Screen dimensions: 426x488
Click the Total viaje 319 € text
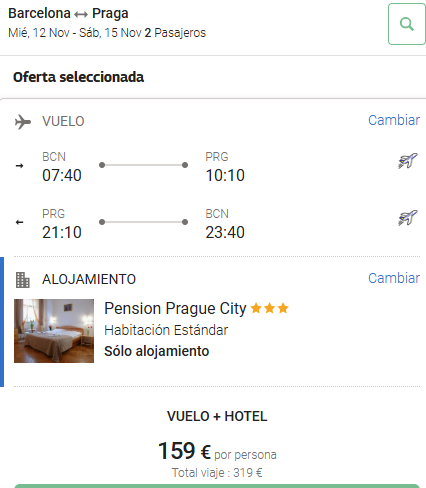pyautogui.click(x=217, y=473)
